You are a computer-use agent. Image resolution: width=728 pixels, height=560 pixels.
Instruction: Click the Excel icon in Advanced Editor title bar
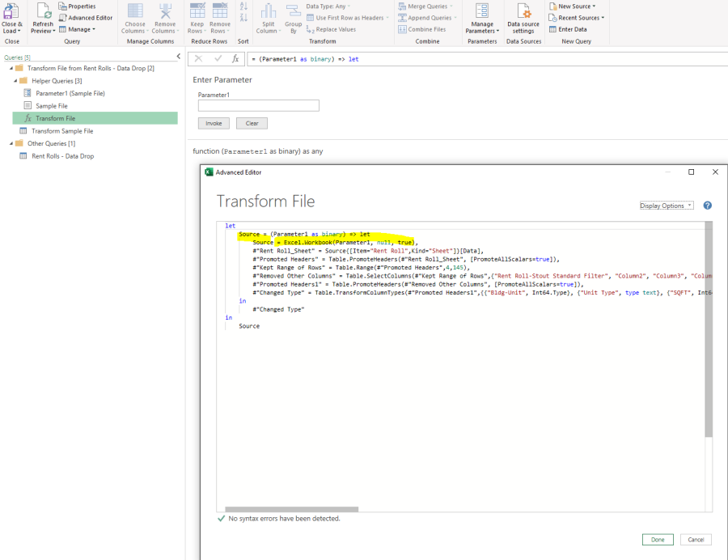[x=209, y=172]
